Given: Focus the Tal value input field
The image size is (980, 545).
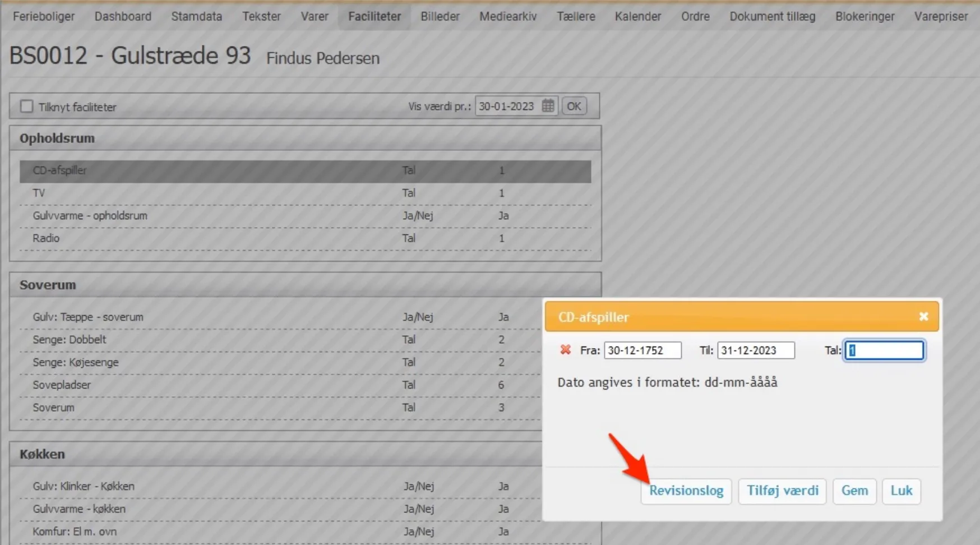Looking at the screenshot, I should pos(884,350).
